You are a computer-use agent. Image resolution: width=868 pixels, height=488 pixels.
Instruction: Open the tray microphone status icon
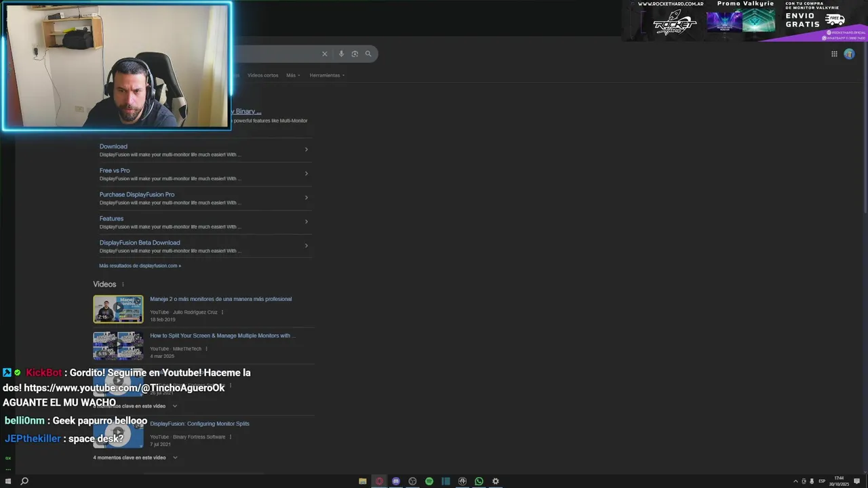[812, 481]
